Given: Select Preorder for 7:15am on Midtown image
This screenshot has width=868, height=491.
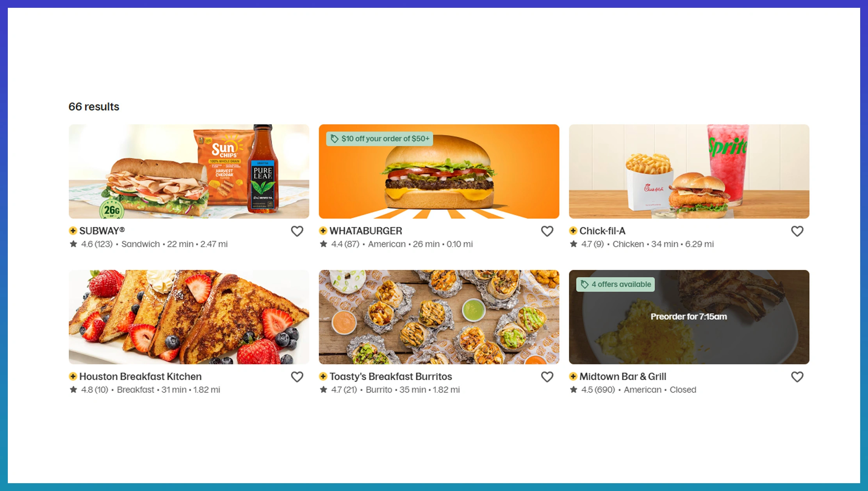Looking at the screenshot, I should point(689,316).
